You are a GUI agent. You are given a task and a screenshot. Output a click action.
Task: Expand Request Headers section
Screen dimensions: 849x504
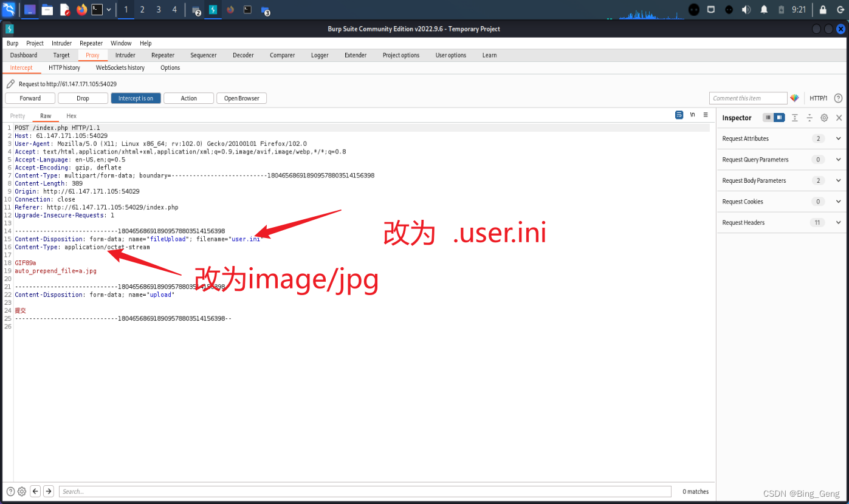(782, 222)
